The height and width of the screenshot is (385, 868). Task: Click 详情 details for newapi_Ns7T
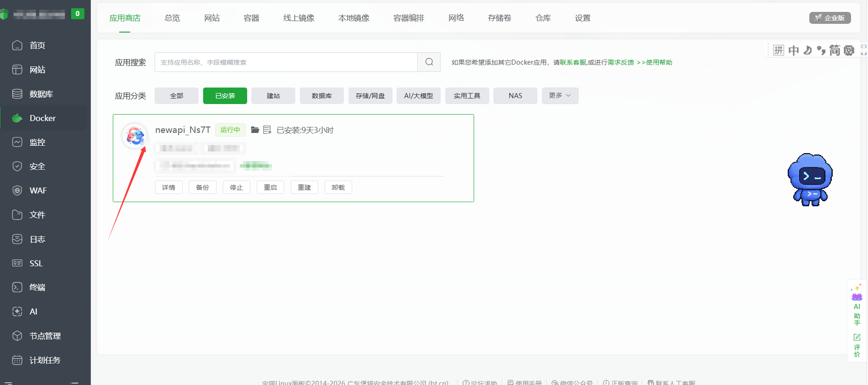(169, 187)
